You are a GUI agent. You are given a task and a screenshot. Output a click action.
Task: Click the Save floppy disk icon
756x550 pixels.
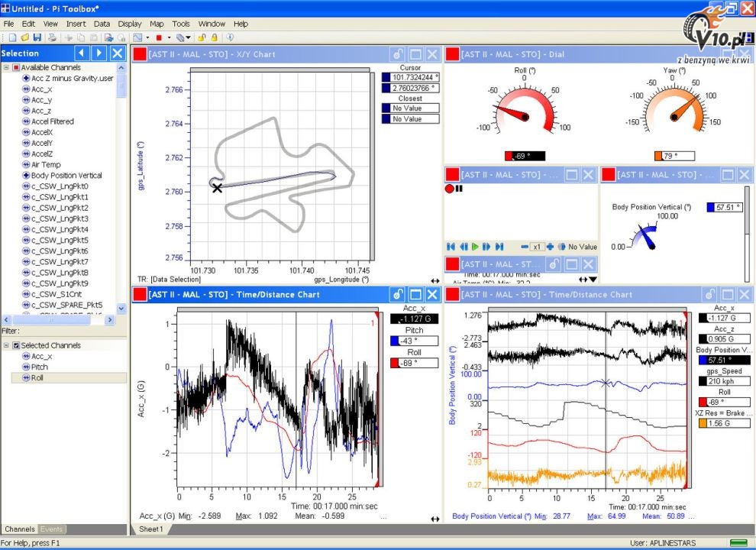pyautogui.click(x=37, y=37)
